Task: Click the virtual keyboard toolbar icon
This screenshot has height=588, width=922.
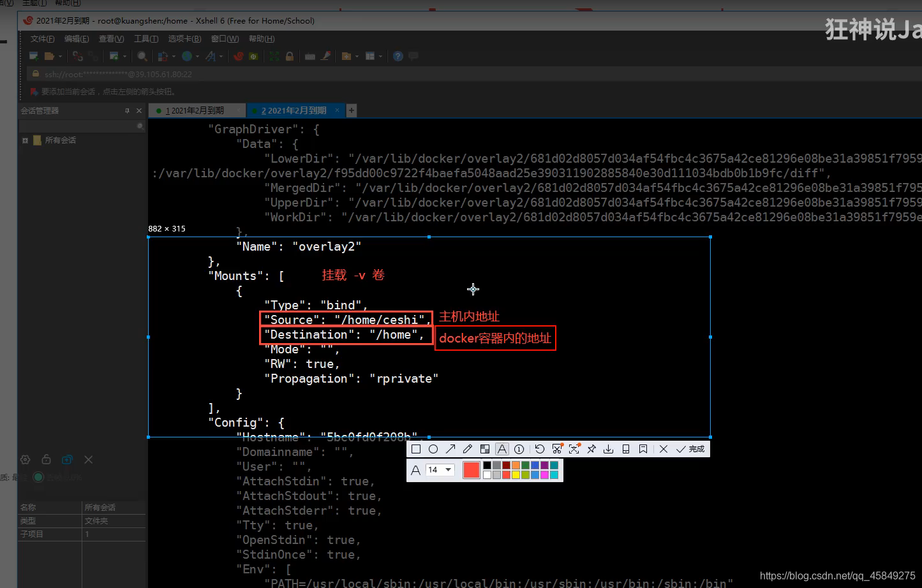Action: 310,56
